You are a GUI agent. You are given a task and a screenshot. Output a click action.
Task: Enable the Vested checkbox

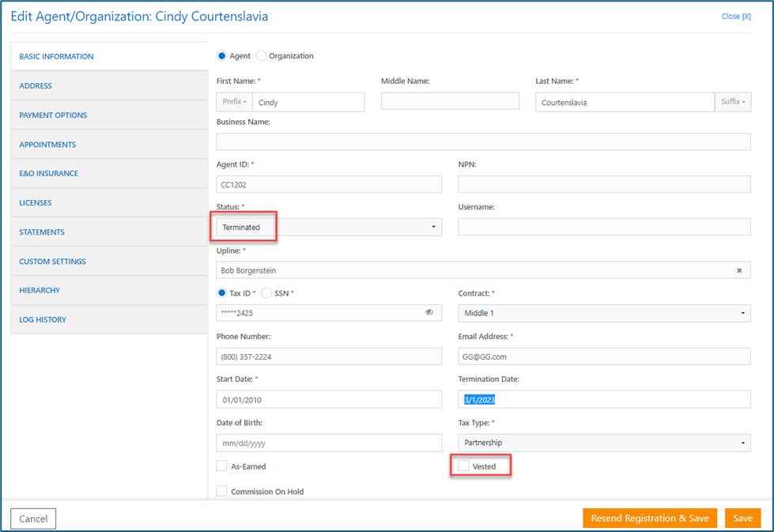[464, 466]
